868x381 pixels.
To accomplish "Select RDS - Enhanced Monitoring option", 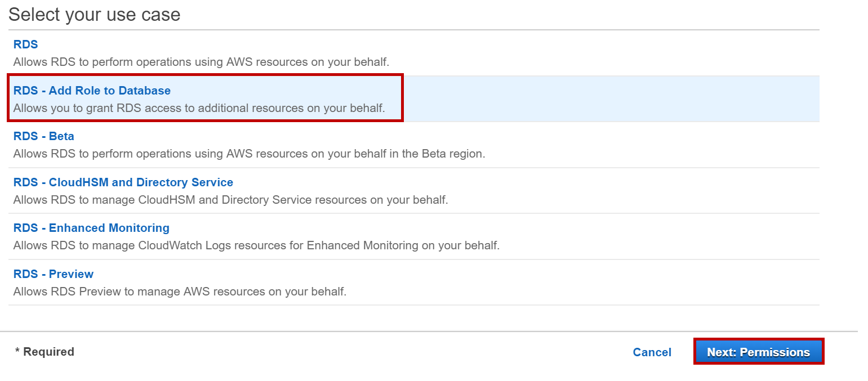I will [x=91, y=228].
